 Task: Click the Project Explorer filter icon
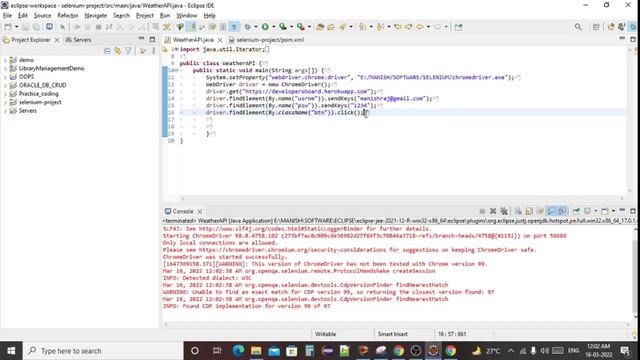click(129, 51)
